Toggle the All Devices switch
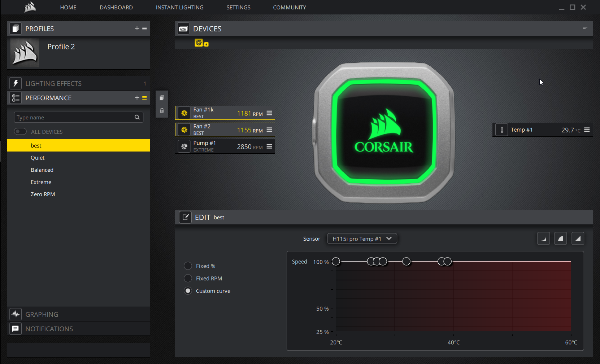Image resolution: width=600 pixels, height=364 pixels. (x=20, y=131)
